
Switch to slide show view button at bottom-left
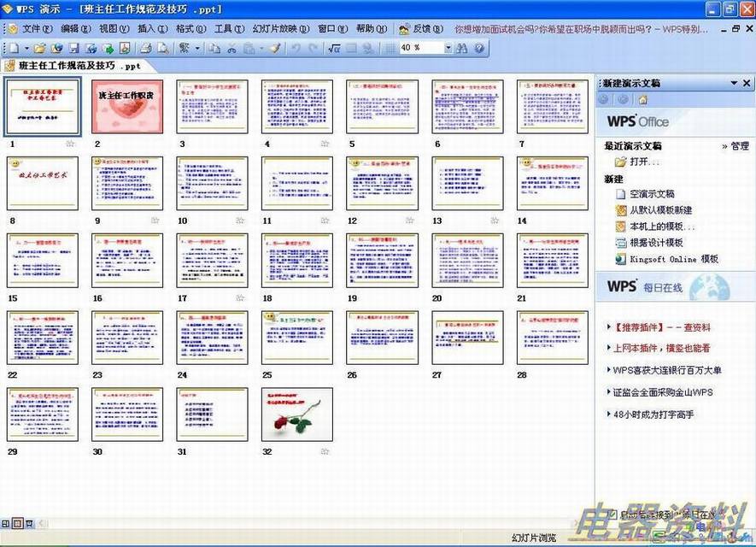[x=29, y=523]
